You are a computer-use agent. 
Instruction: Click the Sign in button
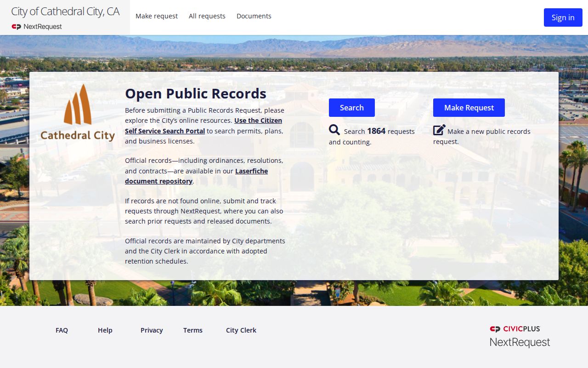point(563,17)
